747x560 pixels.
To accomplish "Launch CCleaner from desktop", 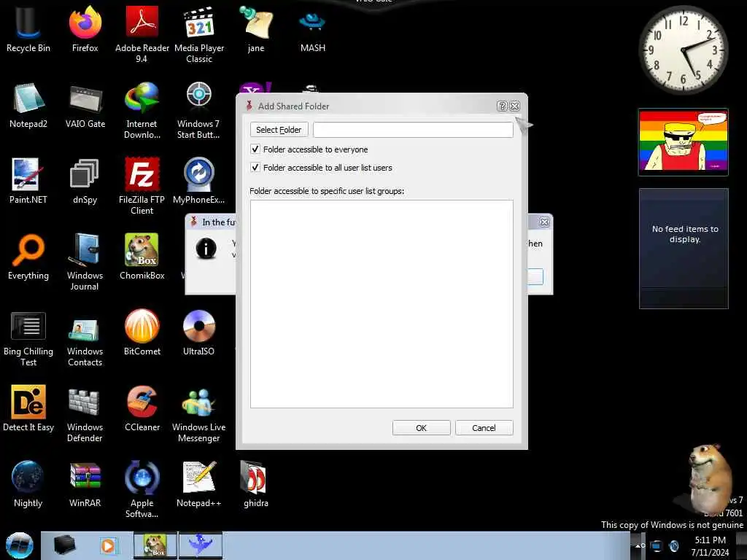I will 142,408.
